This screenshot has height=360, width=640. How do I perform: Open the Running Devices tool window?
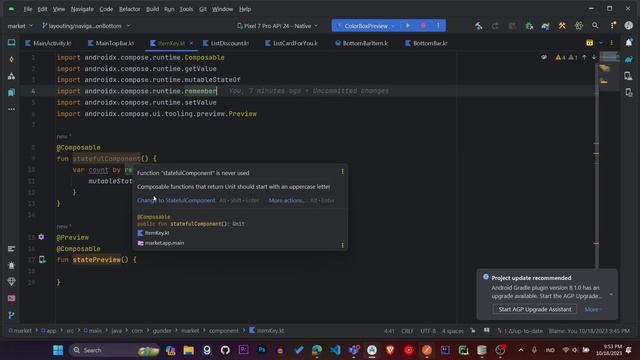pyautogui.click(x=629, y=93)
